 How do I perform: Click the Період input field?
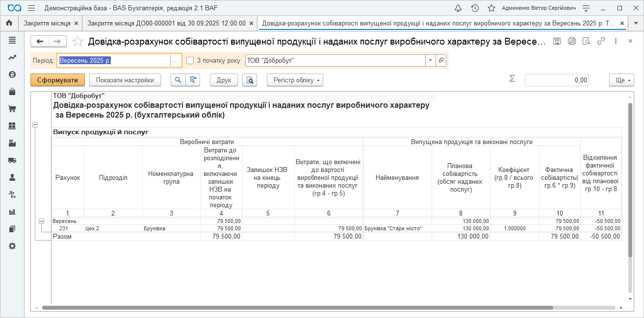113,60
